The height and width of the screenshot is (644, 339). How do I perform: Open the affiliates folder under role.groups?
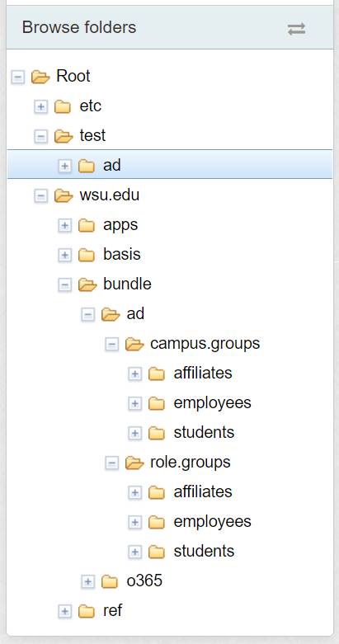coord(203,491)
